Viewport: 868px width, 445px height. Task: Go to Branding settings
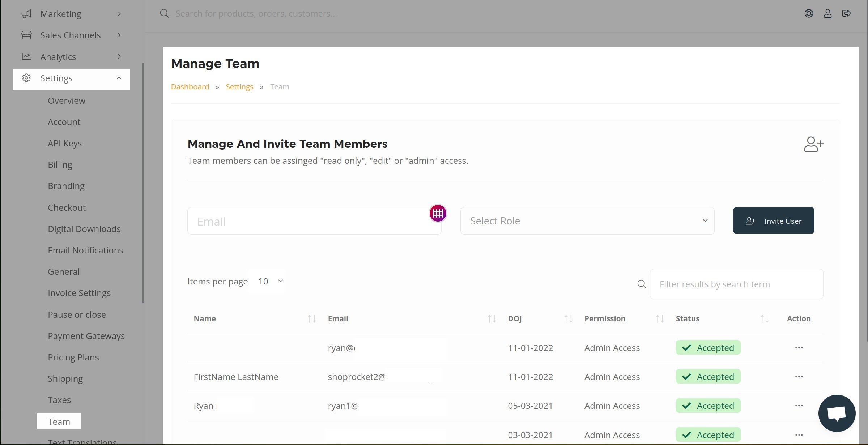coord(66,186)
